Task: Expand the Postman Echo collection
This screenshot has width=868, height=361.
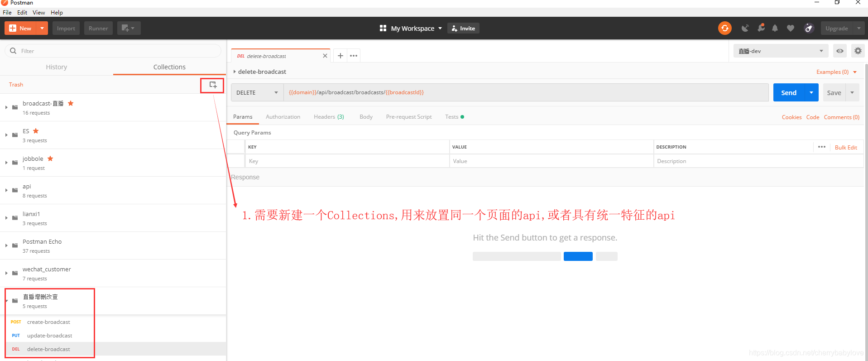Action: pos(6,245)
